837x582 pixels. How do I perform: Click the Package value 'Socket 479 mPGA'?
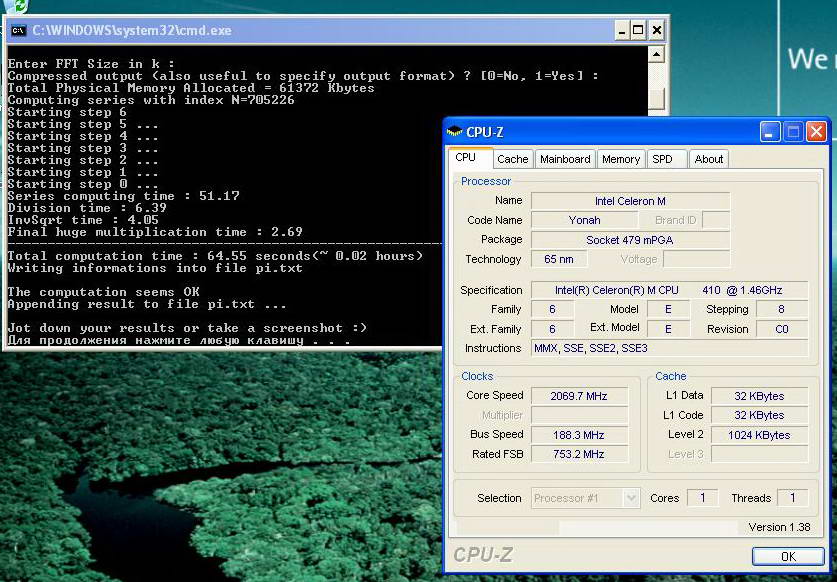[x=630, y=240]
